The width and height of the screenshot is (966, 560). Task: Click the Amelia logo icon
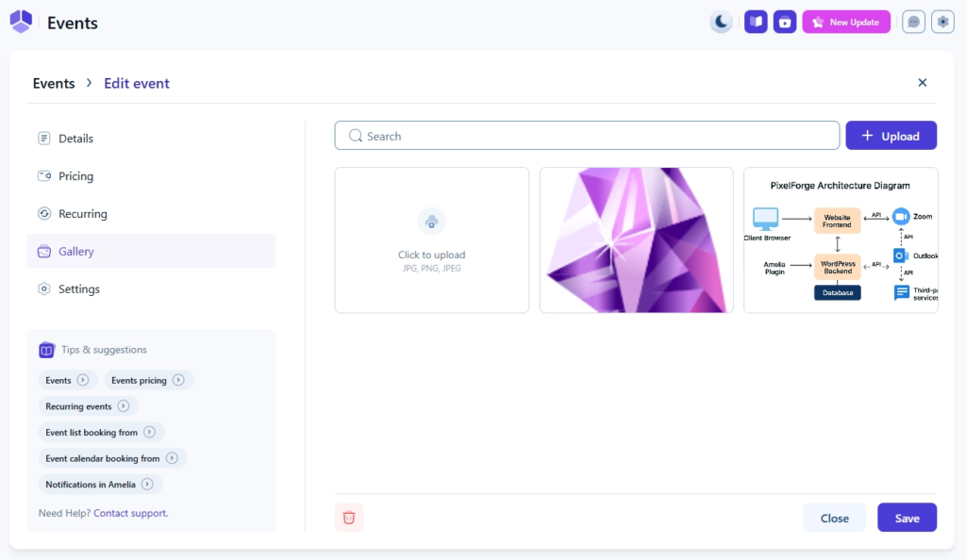pyautogui.click(x=21, y=22)
